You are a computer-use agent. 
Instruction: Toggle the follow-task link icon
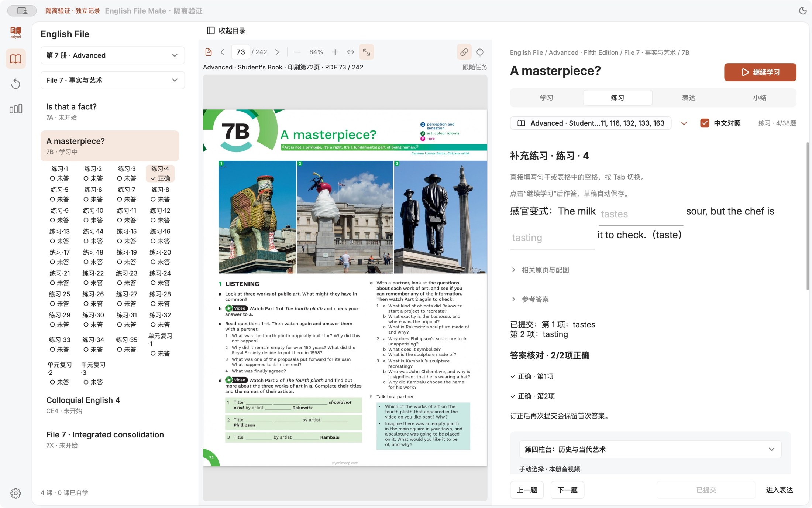464,52
